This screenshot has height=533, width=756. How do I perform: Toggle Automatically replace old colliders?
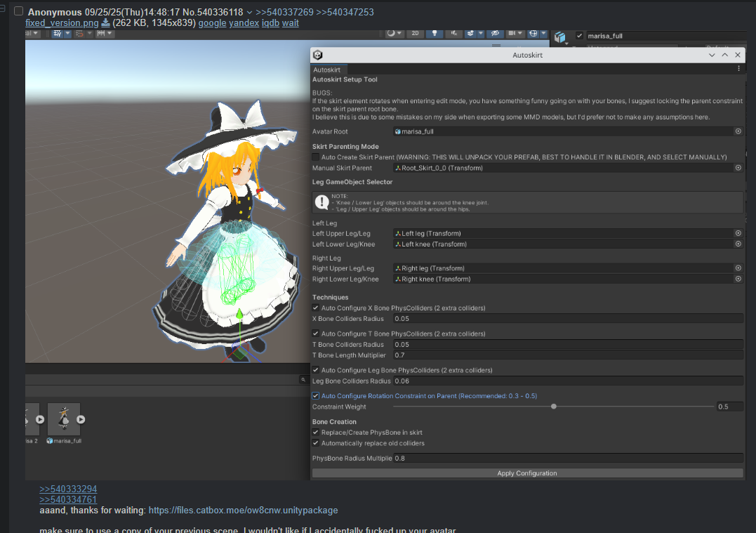(x=316, y=443)
